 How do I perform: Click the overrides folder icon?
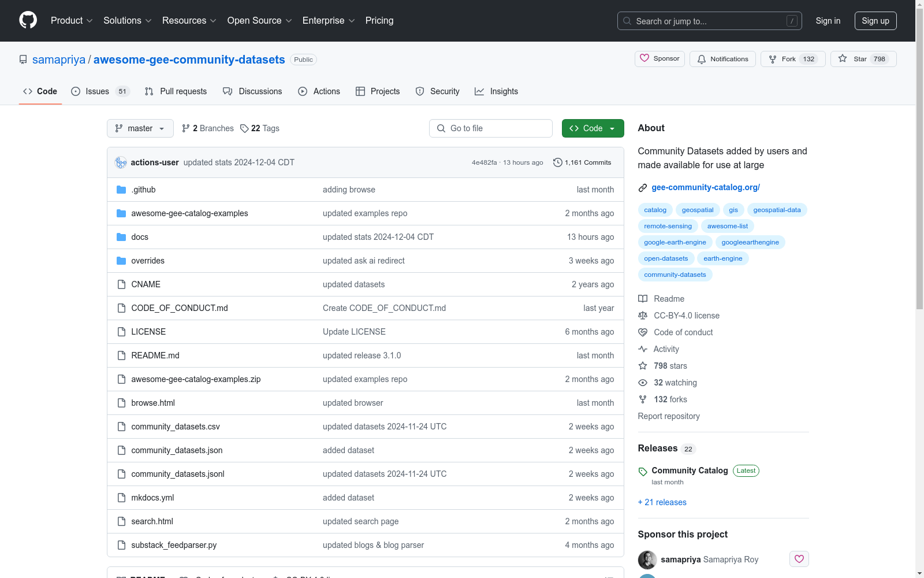point(121,261)
